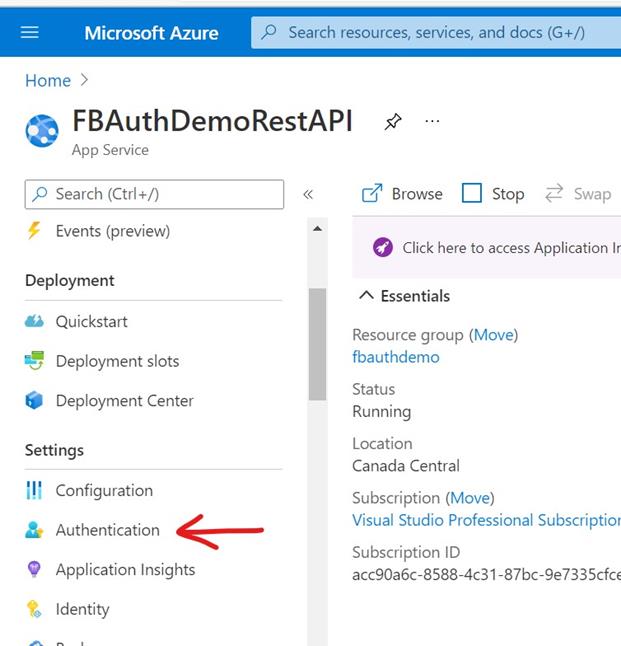This screenshot has width=621, height=646.
Task: Open Authentication settings
Action: (108, 530)
